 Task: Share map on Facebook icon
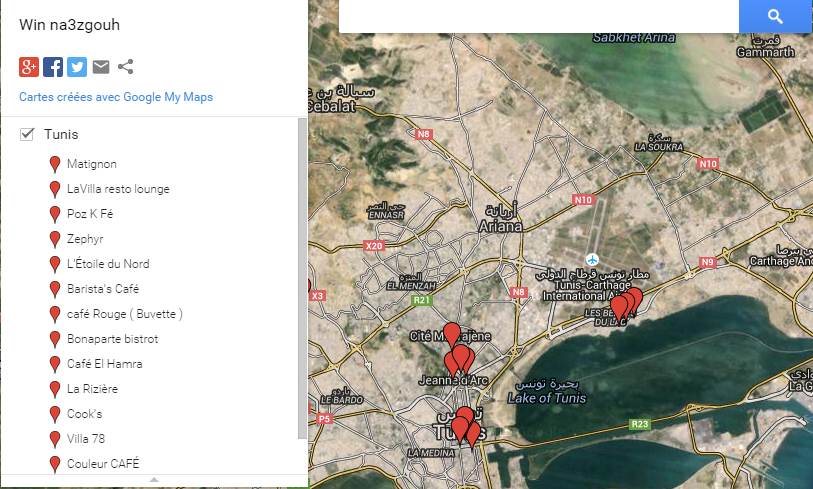[53, 67]
